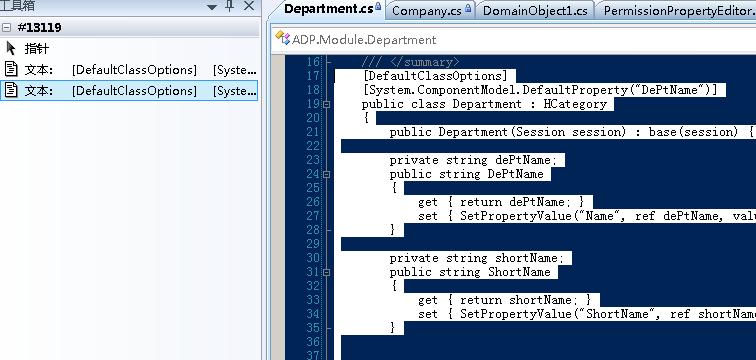Open the DomainObject1.cs tab

[535, 11]
